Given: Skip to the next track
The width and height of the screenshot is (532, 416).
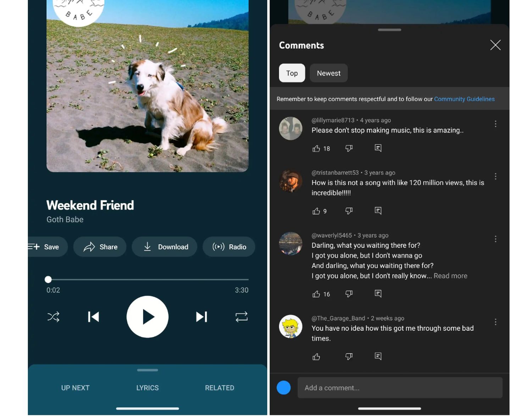Looking at the screenshot, I should click(201, 317).
